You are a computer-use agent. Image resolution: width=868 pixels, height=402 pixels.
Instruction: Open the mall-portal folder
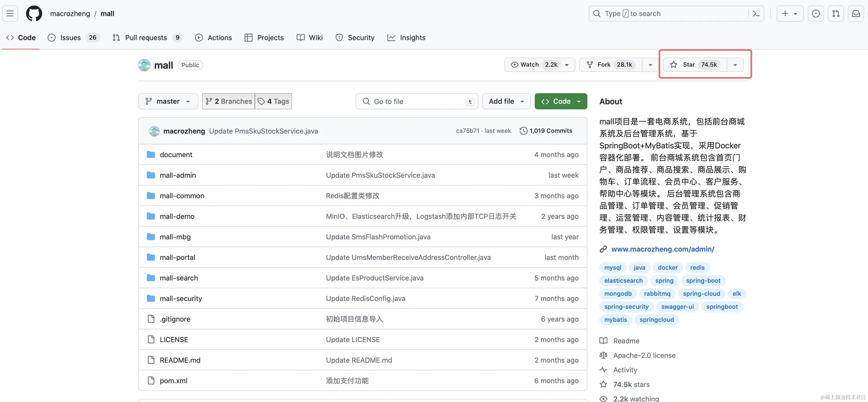[x=177, y=258]
